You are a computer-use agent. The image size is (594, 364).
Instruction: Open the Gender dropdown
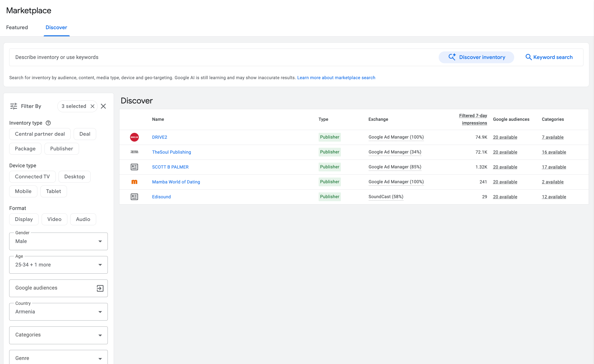tap(58, 241)
